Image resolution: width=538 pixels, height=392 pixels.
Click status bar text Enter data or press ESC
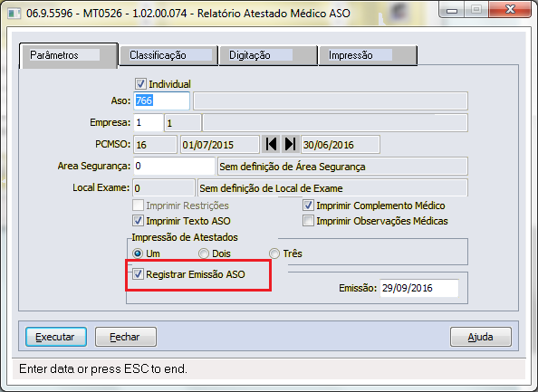(x=103, y=369)
